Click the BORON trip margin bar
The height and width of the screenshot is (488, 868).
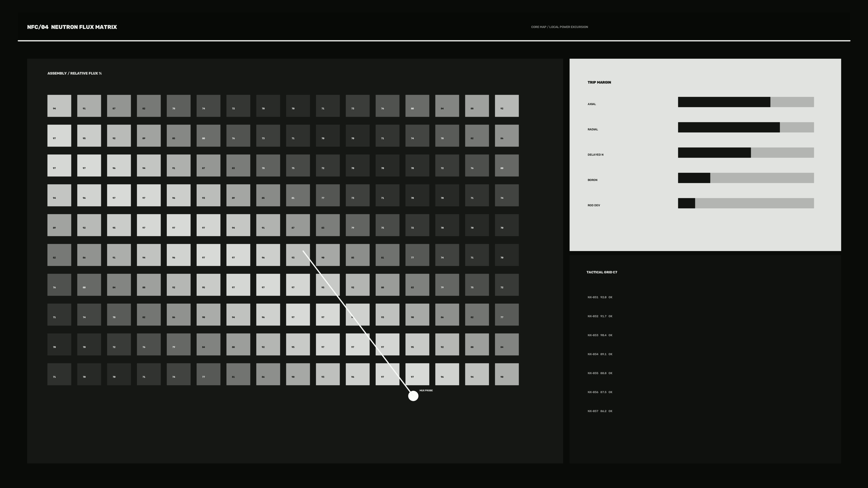746,178
